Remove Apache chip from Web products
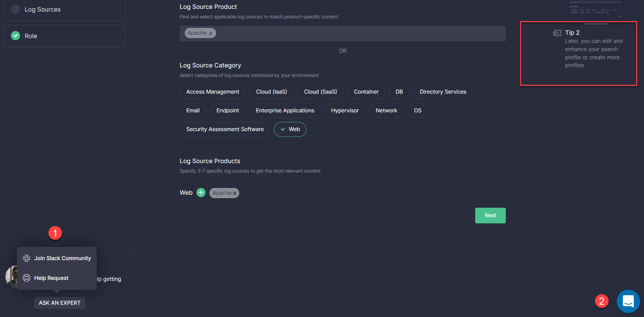 [x=235, y=193]
